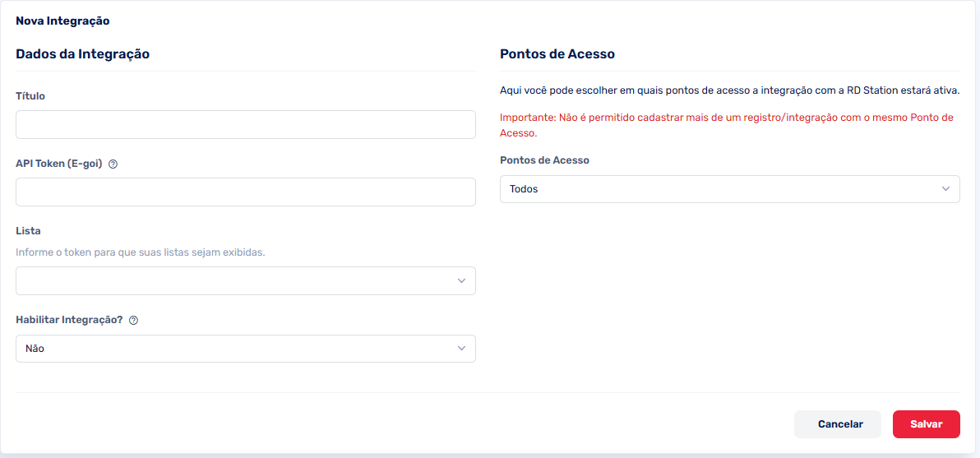Click the Nova Integração page title
The height and width of the screenshot is (458, 980).
point(62,21)
